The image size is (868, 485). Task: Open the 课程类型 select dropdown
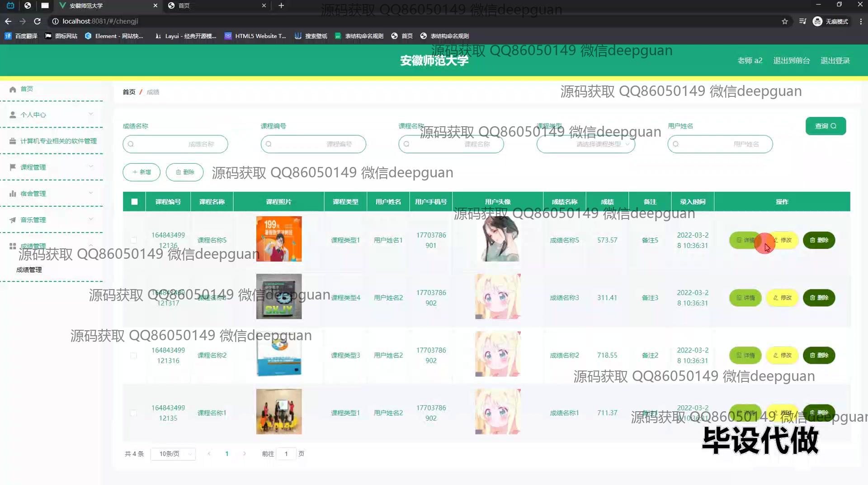click(585, 144)
